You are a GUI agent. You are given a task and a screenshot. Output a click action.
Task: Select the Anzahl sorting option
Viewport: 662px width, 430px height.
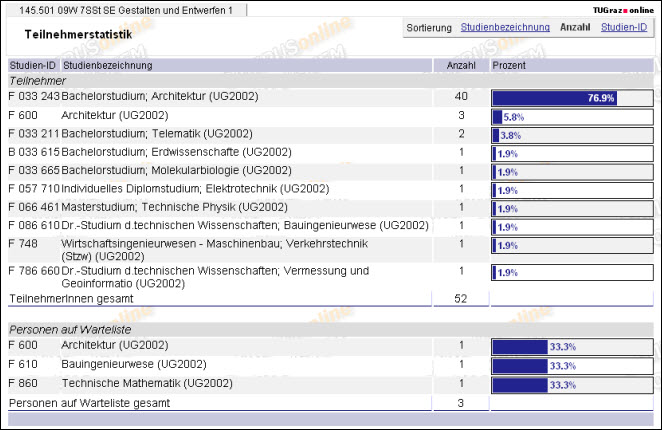point(575,27)
